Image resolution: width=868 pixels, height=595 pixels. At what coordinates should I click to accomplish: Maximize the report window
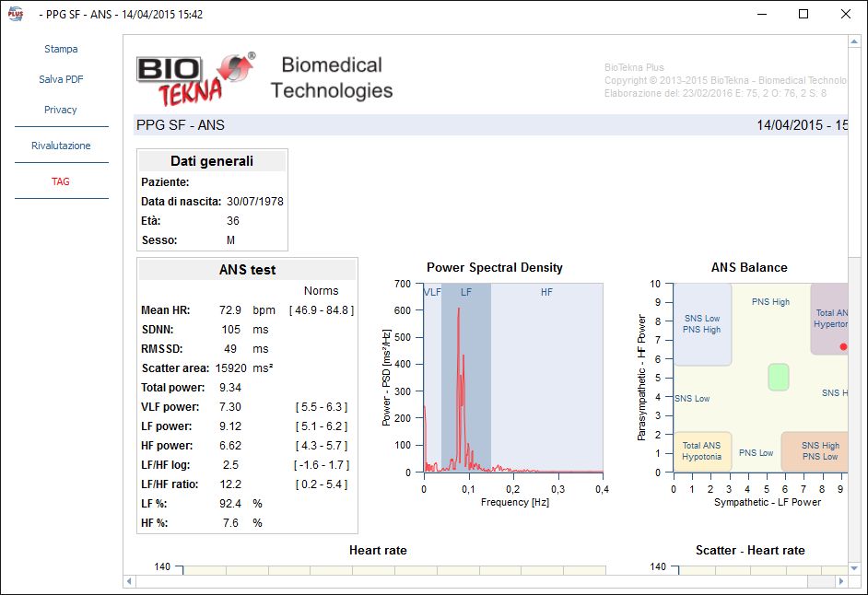(x=803, y=14)
